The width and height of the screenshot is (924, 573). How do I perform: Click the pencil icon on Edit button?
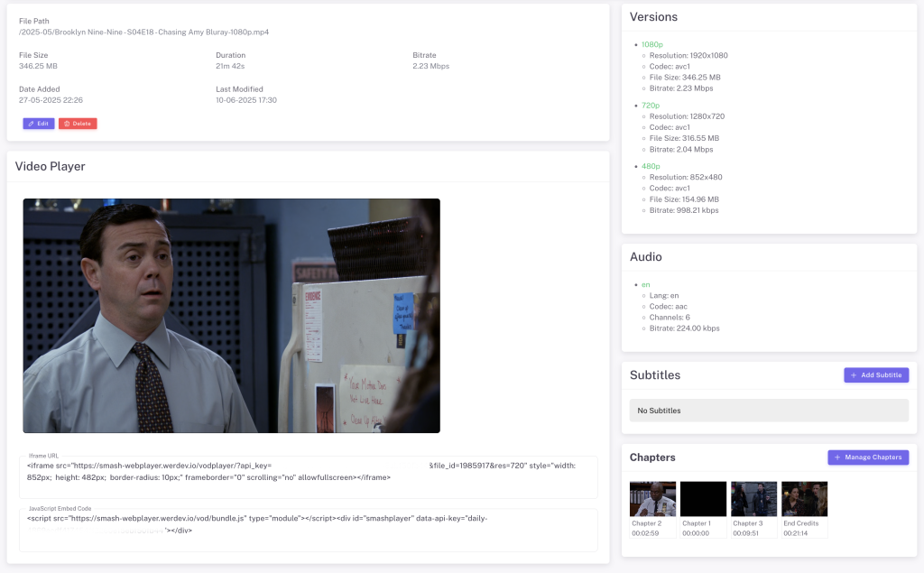pos(32,124)
